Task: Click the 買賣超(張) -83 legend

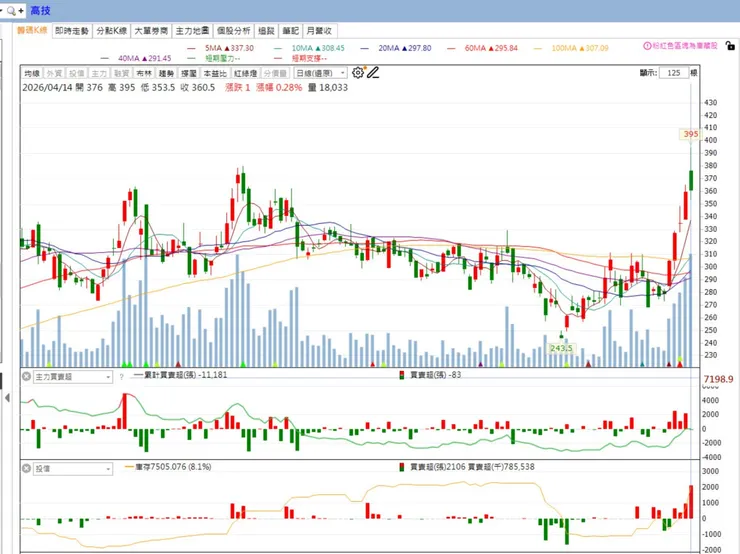Action: tap(430, 375)
